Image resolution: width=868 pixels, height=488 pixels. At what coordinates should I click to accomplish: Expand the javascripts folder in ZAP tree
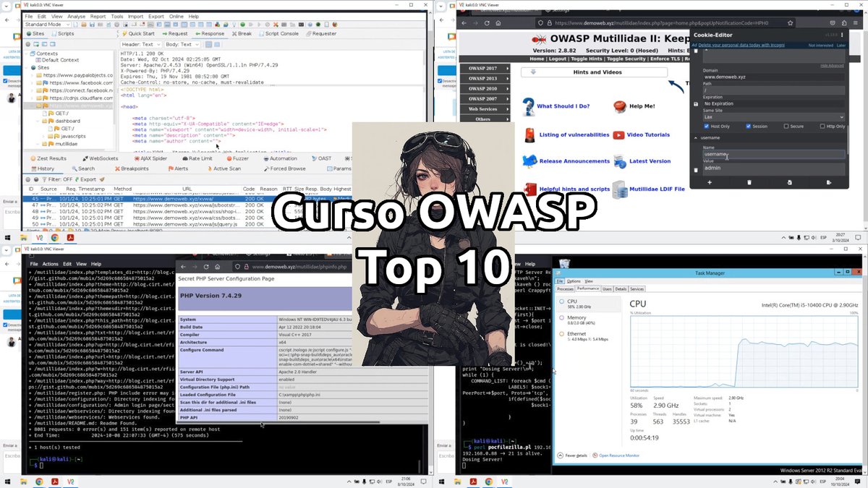click(42, 136)
